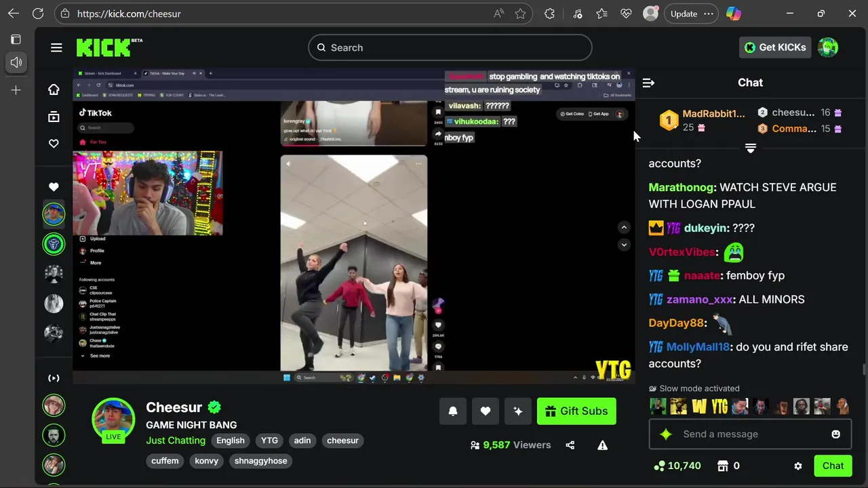The height and width of the screenshot is (488, 868).
Task: Open browser three-dots menu
Action: pos(709,14)
